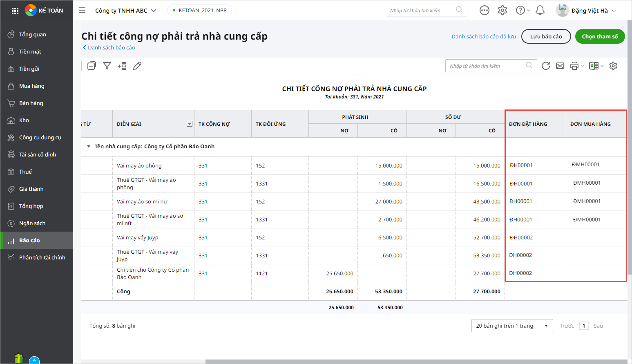Click the Chọn tham số button
The image size is (632, 364).
coord(600,36)
